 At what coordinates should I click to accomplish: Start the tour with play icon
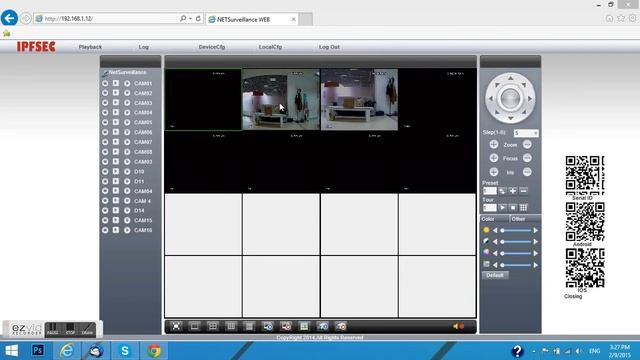[x=502, y=208]
